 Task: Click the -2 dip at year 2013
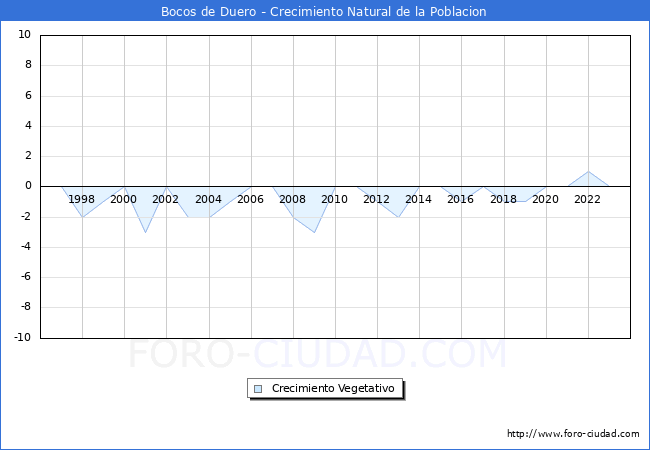[398, 217]
